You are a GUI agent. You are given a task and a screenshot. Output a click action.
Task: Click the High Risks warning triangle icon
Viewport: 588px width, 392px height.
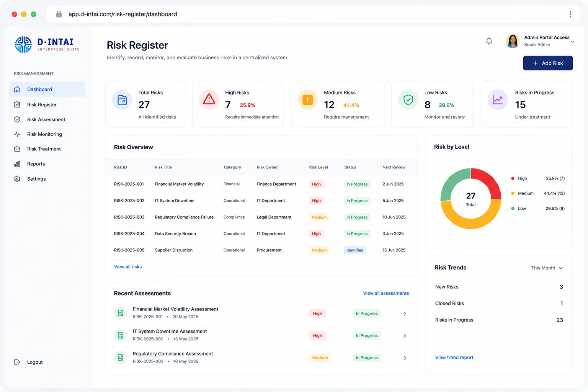(209, 100)
